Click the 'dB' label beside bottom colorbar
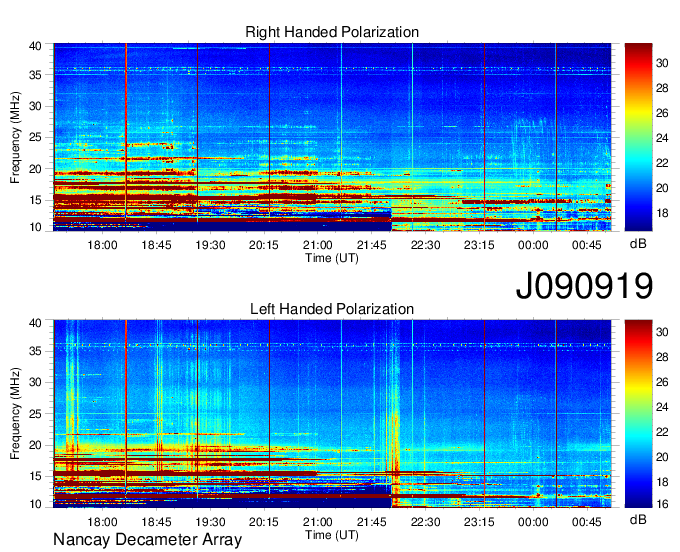Viewport: 680px width, 552px height. coord(638,519)
